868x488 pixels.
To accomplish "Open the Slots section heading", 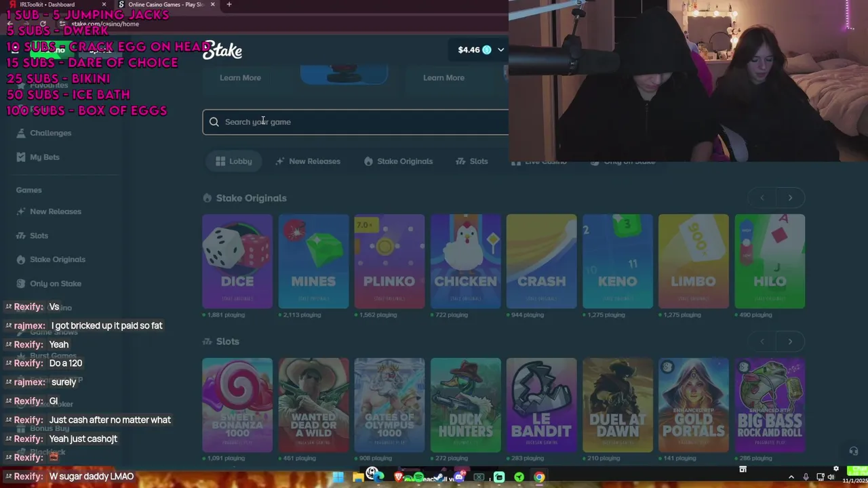I will point(221,342).
